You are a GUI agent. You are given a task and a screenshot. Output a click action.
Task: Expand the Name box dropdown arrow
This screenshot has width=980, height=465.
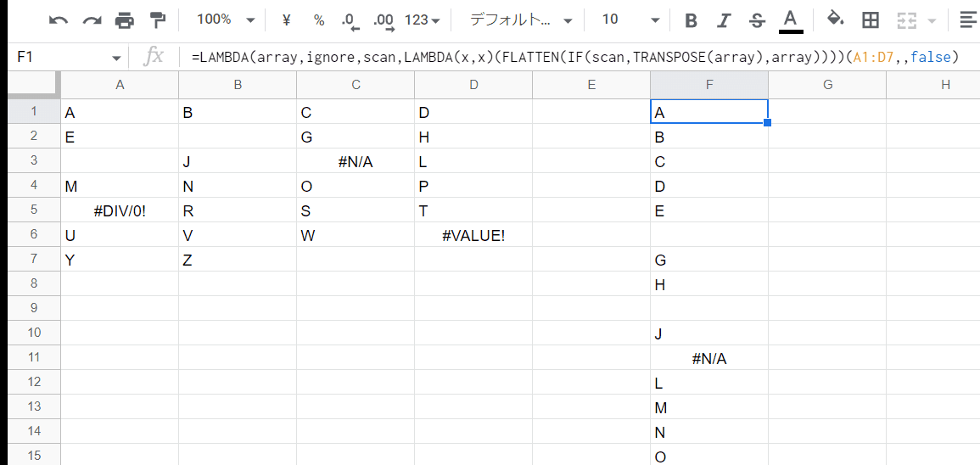click(x=116, y=58)
